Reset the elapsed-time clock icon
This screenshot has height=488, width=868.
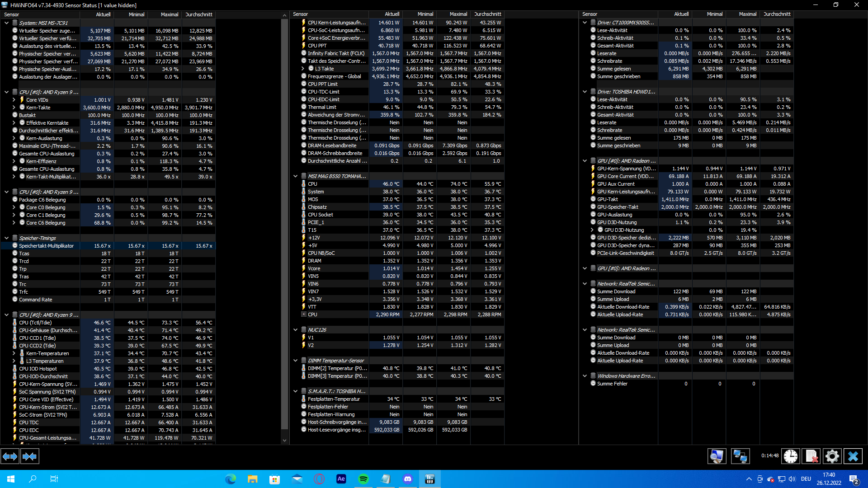click(x=790, y=456)
